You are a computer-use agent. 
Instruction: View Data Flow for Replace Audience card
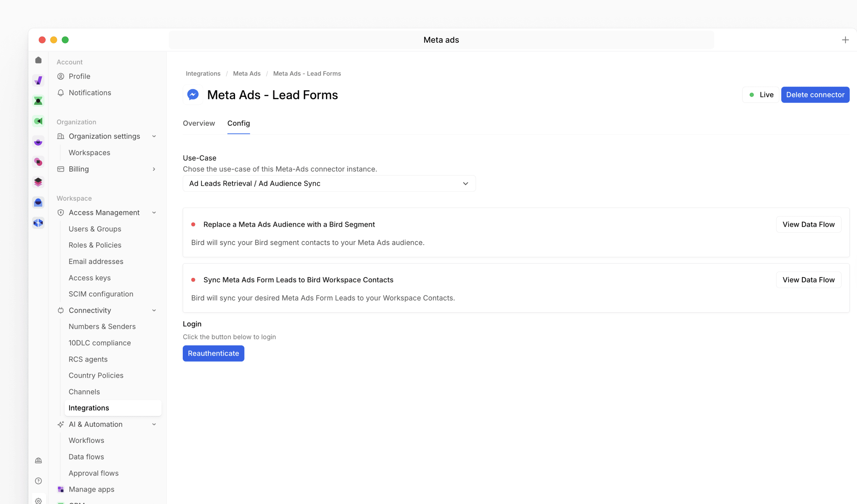[808, 225]
